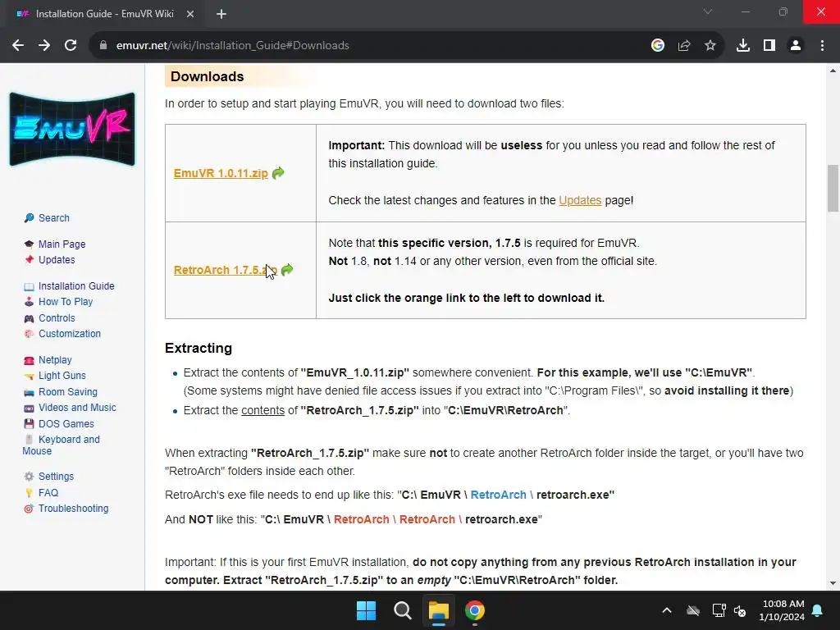Open Videos and Music sidebar link
Screen dimensions: 840x630
(x=77, y=408)
